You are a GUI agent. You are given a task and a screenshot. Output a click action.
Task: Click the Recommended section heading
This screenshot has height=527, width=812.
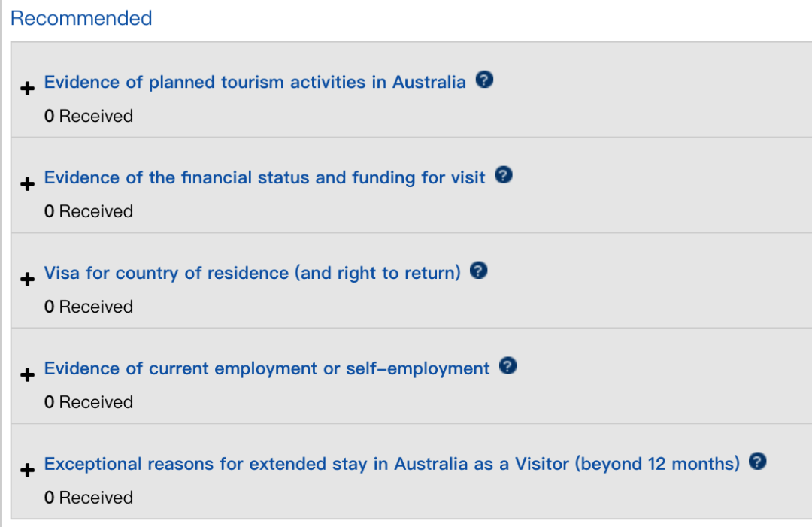81,18
